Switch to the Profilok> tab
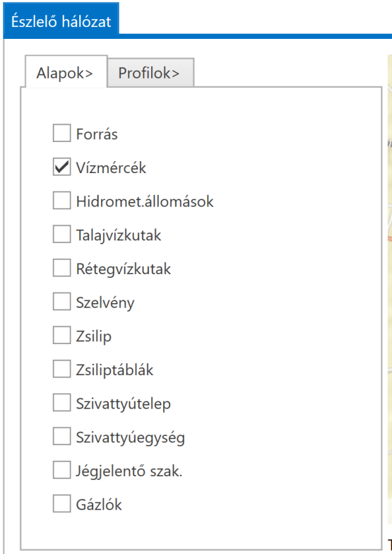392x554 pixels. tap(150, 73)
